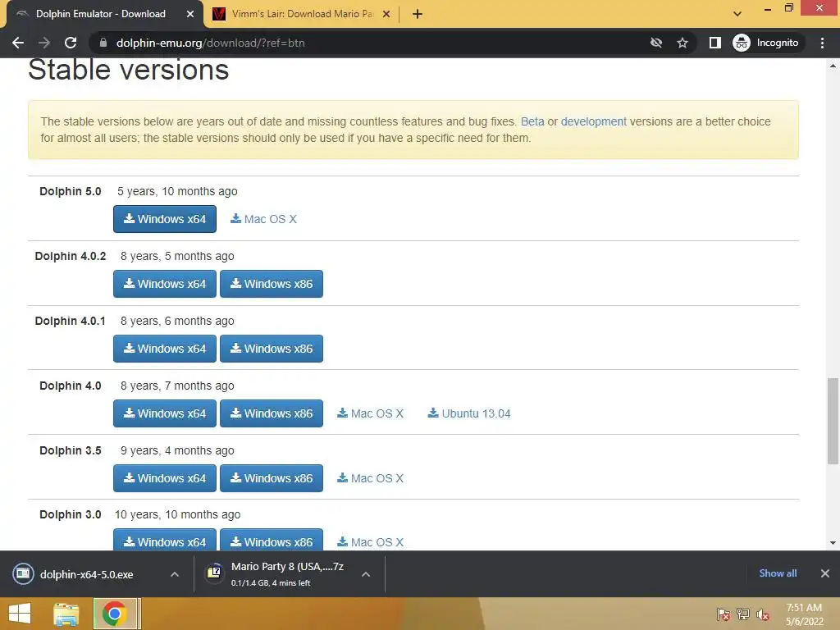Download Dolphin 3.0 for Mac OS X
This screenshot has height=630, width=840.
pyautogui.click(x=370, y=542)
